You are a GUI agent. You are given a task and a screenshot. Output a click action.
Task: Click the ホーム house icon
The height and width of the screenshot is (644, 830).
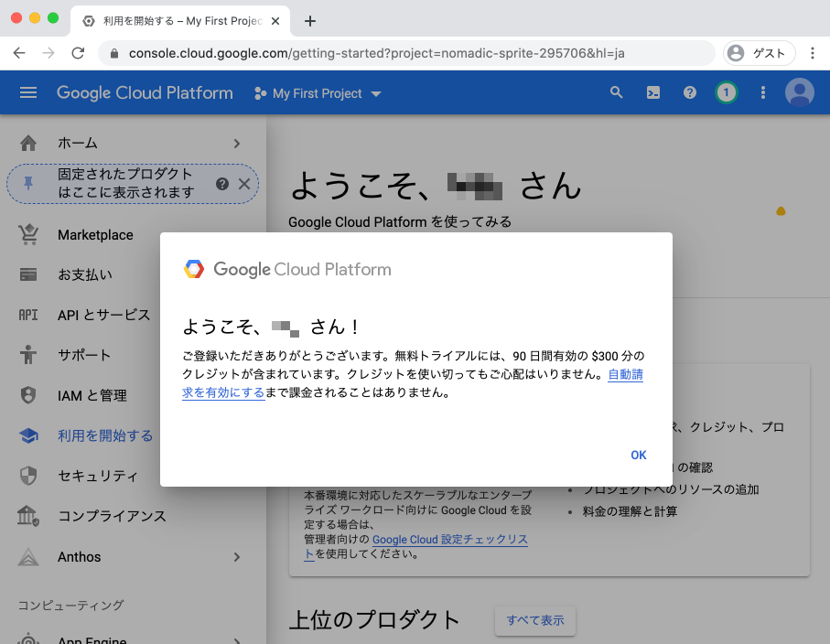coord(28,143)
